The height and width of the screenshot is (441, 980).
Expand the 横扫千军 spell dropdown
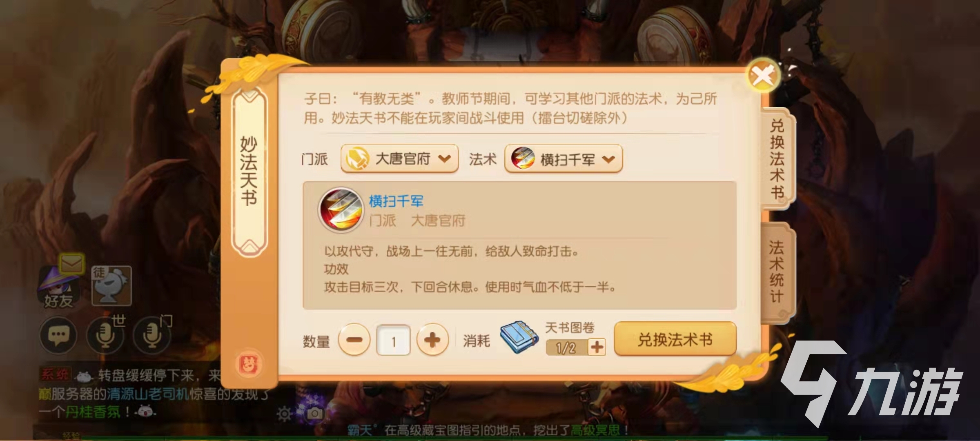563,159
